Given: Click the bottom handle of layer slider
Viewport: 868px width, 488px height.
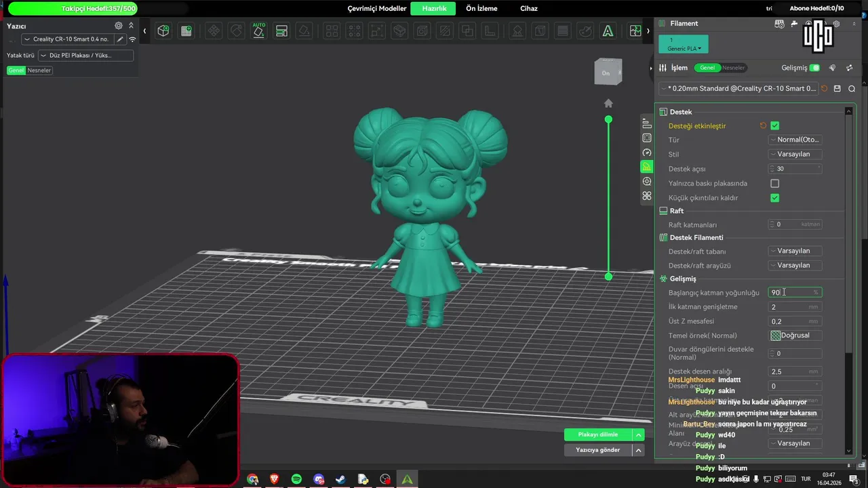Looking at the screenshot, I should (608, 277).
